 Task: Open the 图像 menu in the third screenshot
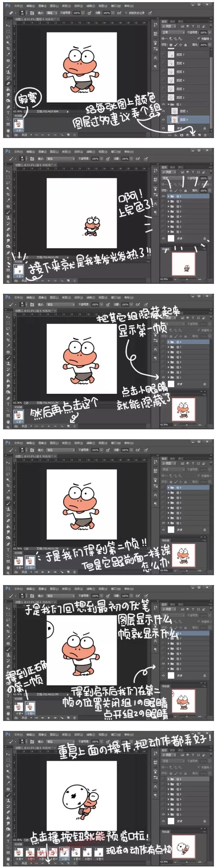point(42,298)
